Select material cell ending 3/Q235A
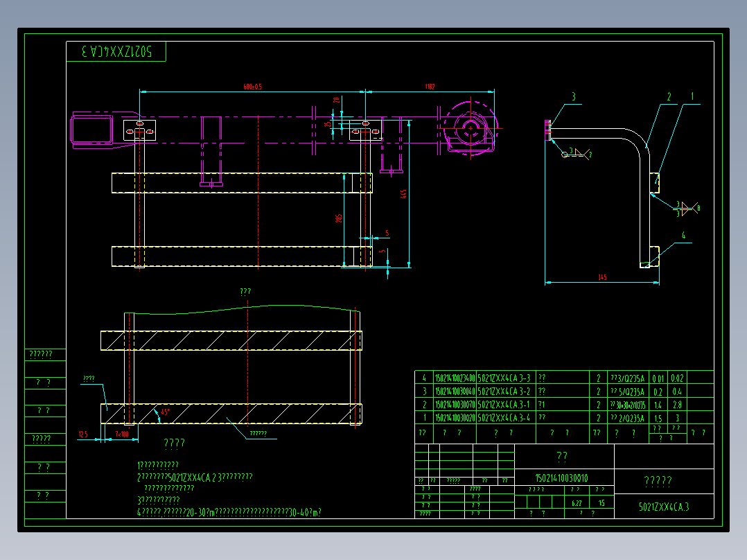Screen dimensions: 747x560 pos(627,378)
